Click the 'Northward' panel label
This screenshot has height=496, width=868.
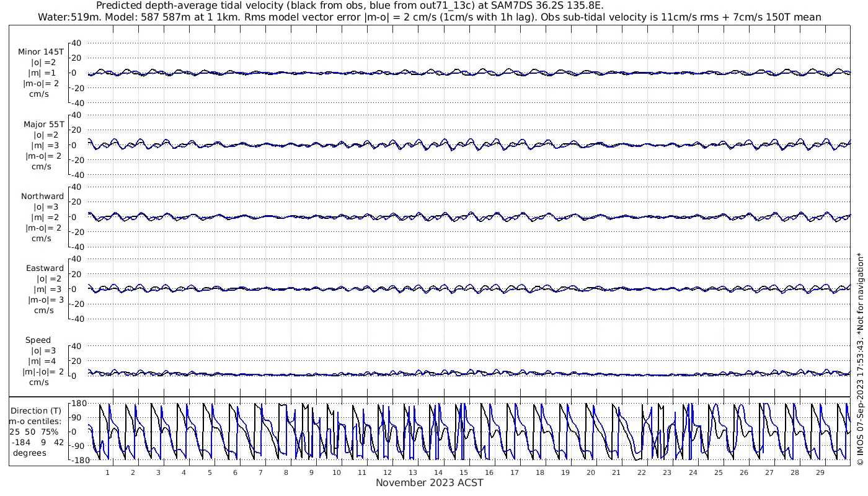tap(43, 197)
